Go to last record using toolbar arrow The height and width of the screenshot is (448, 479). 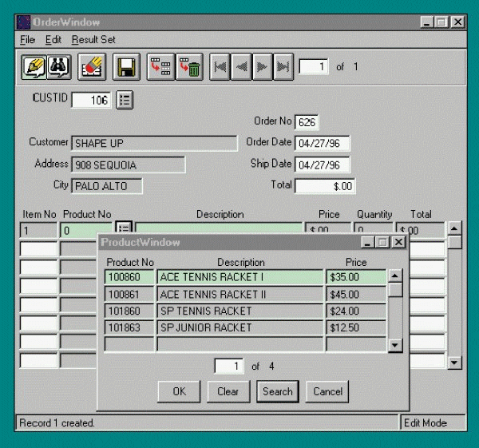tap(283, 67)
